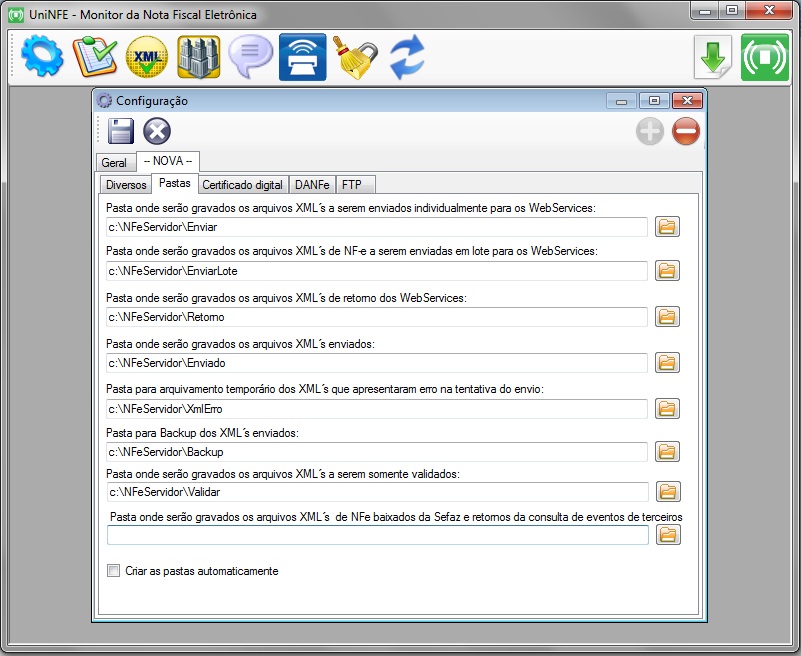The height and width of the screenshot is (656, 801).
Task: Click the grey plus add icon
Action: pos(650,131)
